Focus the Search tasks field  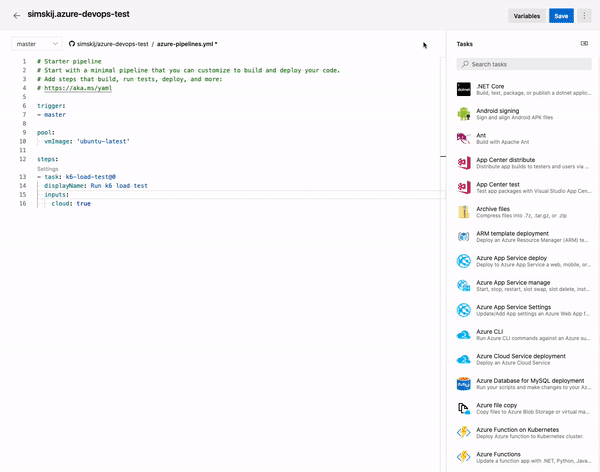(524, 64)
